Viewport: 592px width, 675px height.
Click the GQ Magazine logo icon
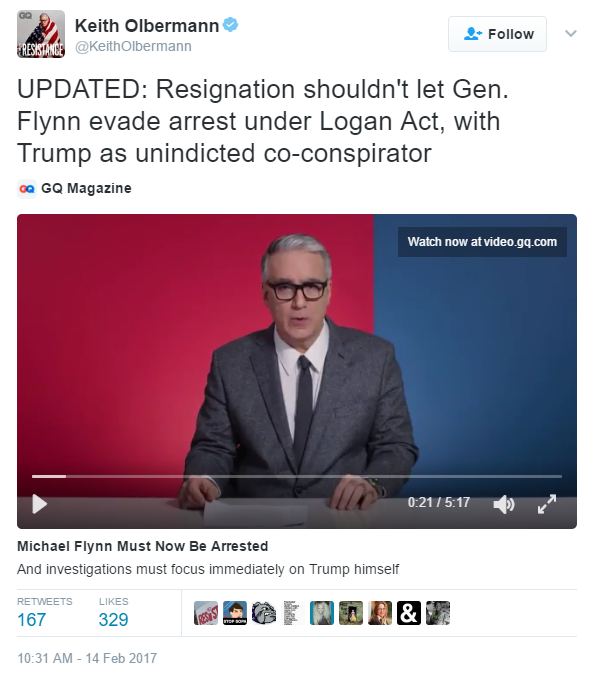pyautogui.click(x=27, y=189)
